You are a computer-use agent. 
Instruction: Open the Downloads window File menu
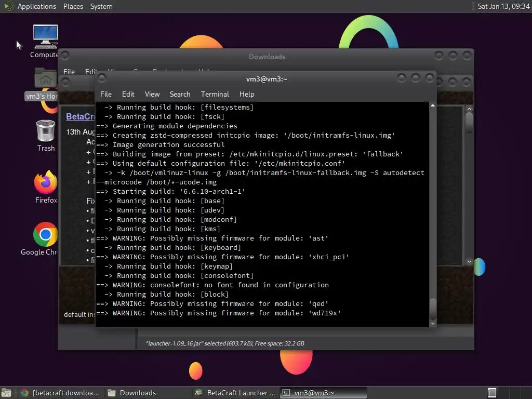69,72
